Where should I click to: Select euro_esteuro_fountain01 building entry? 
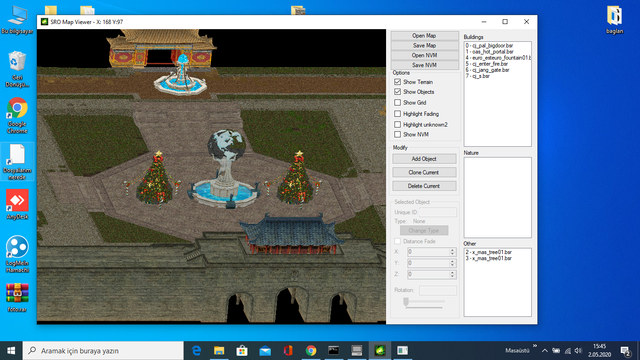coord(498,58)
